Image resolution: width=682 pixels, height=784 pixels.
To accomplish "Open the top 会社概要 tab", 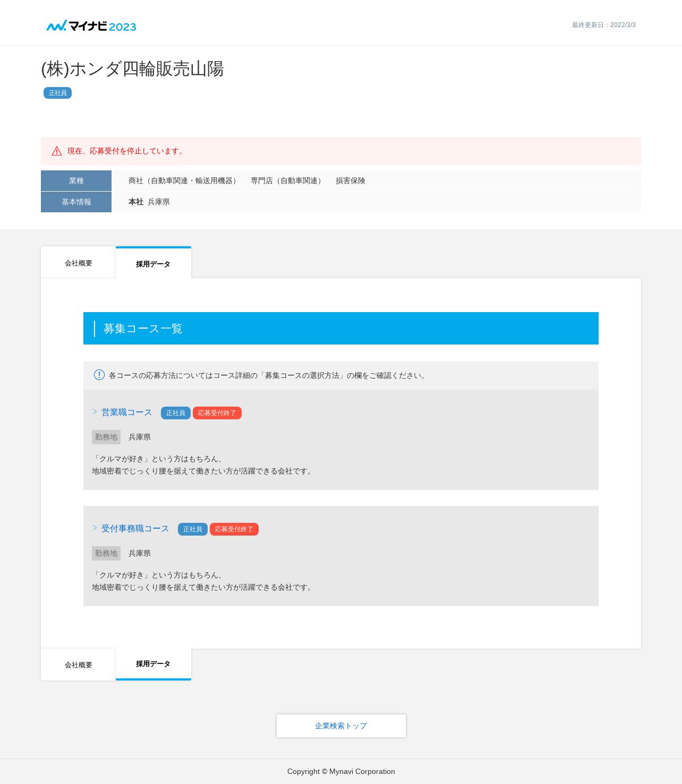I will 78,262.
